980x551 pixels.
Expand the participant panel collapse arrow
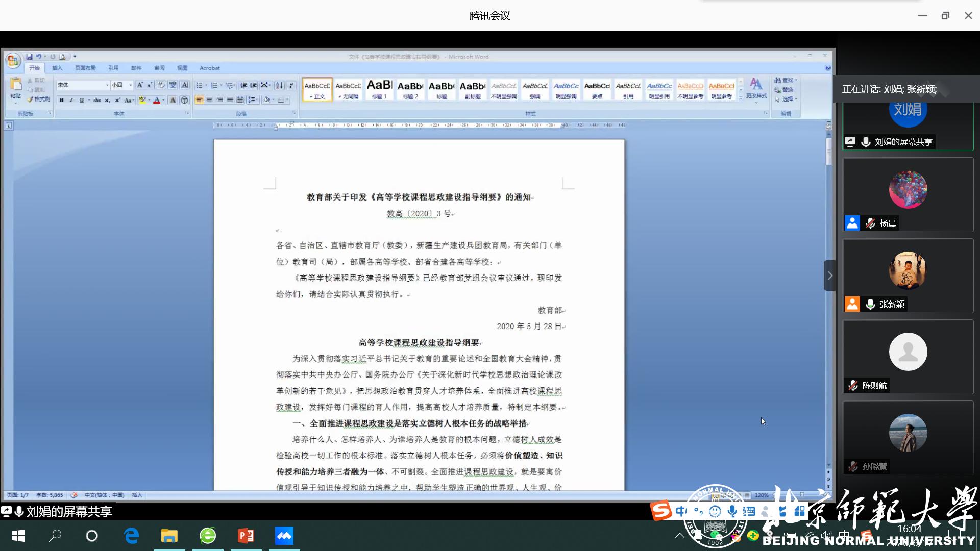tap(829, 275)
